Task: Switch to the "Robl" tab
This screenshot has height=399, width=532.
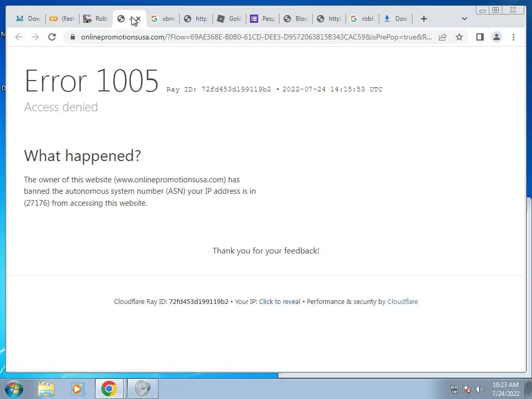Action: tap(96, 19)
